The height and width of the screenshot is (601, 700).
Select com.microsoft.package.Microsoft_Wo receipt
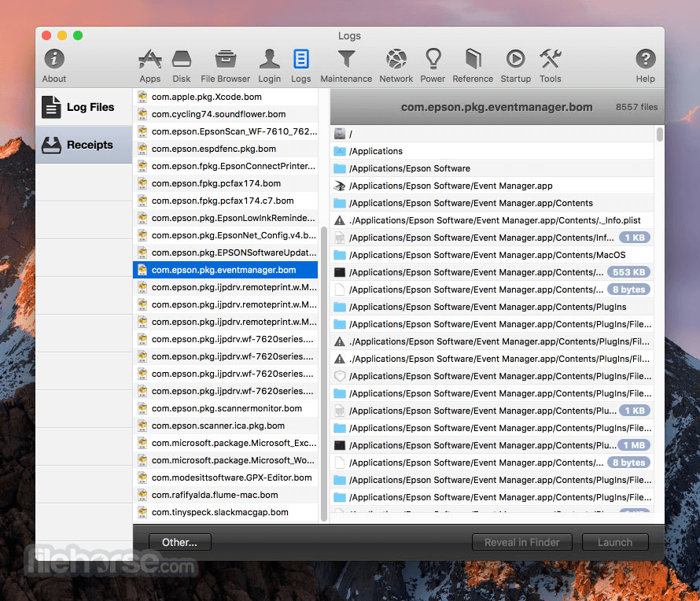(x=226, y=460)
